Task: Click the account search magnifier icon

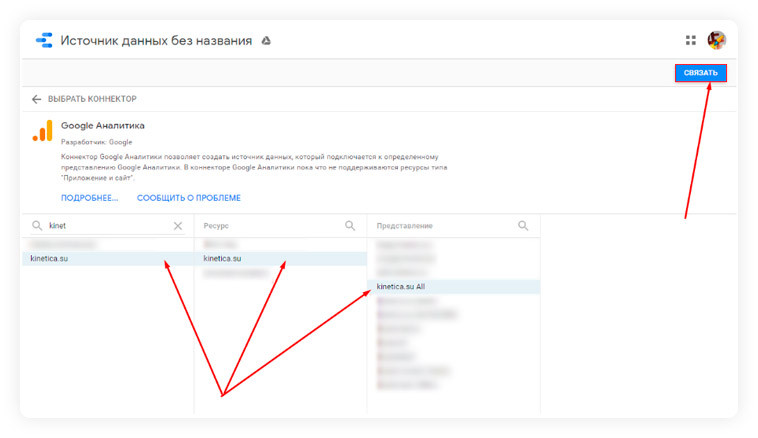Action: pyautogui.click(x=37, y=226)
